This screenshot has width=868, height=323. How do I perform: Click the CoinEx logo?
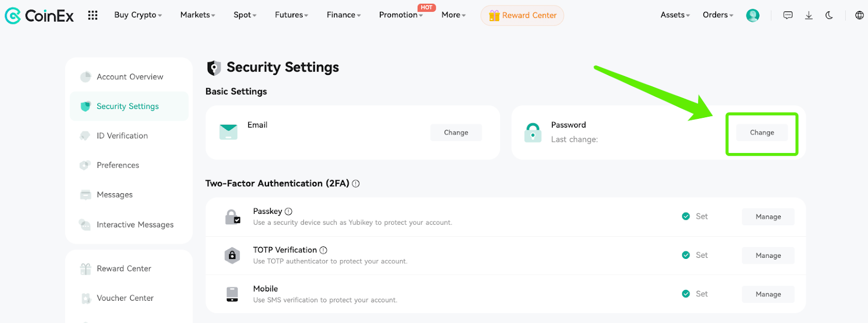[39, 15]
